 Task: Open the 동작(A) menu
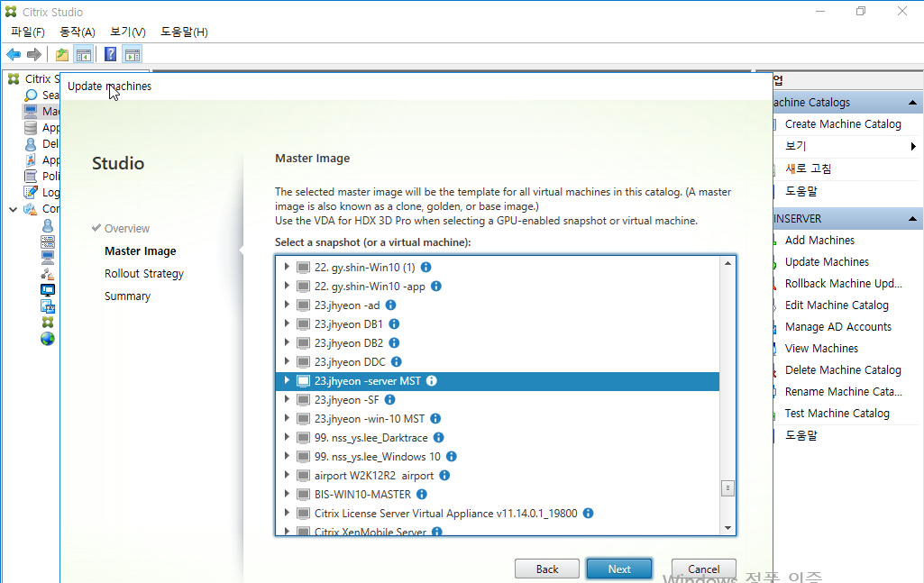click(x=78, y=32)
